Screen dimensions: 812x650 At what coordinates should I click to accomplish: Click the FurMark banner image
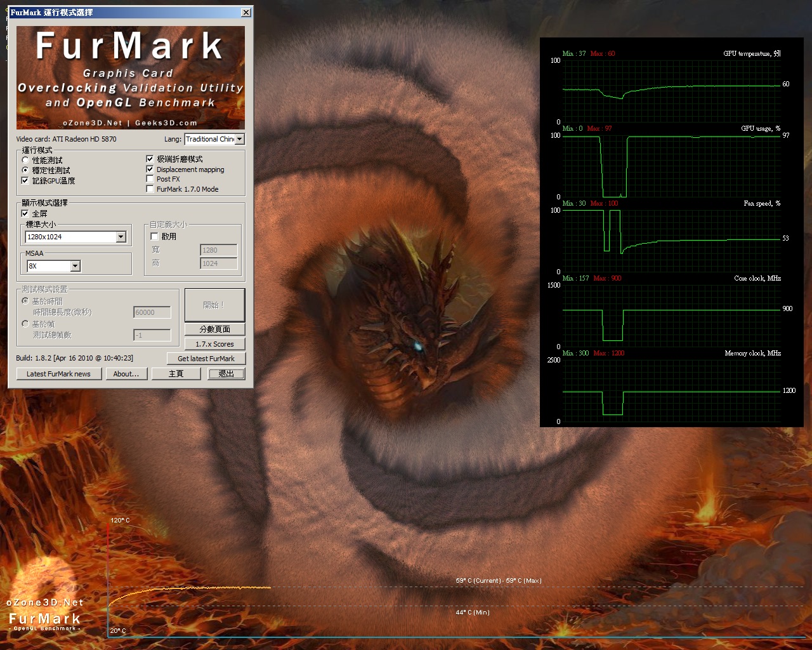(x=131, y=78)
